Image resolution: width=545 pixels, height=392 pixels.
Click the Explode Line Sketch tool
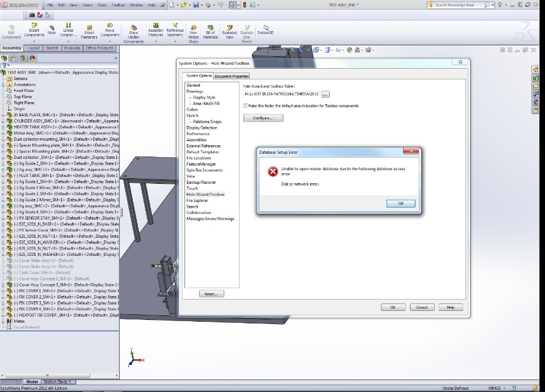click(246, 34)
